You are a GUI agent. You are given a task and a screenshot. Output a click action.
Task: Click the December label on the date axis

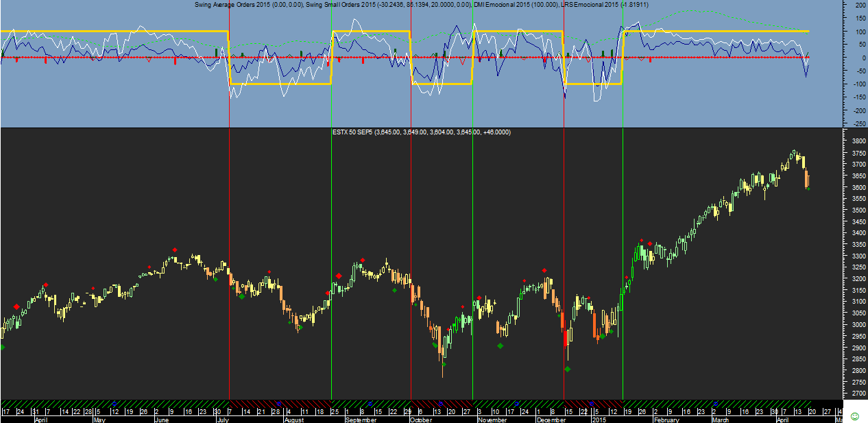(x=551, y=419)
